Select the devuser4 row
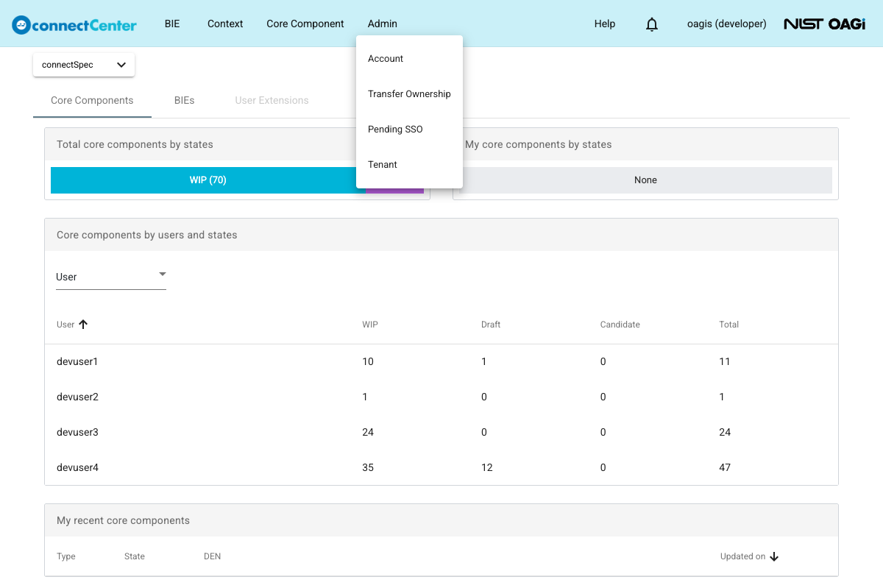This screenshot has height=588, width=883. 441,467
